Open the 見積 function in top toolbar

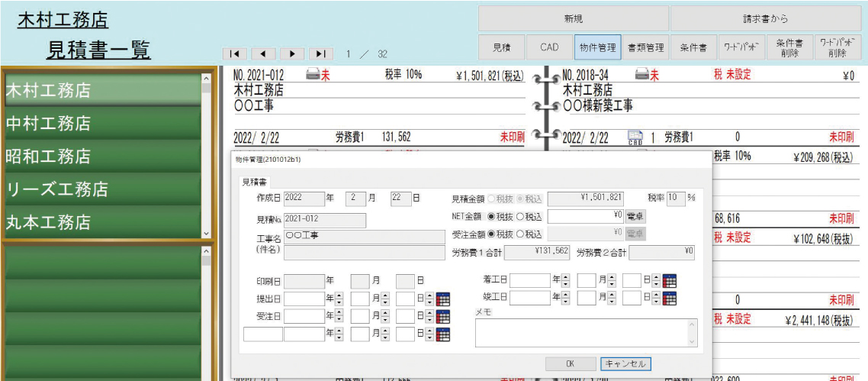coord(501,47)
